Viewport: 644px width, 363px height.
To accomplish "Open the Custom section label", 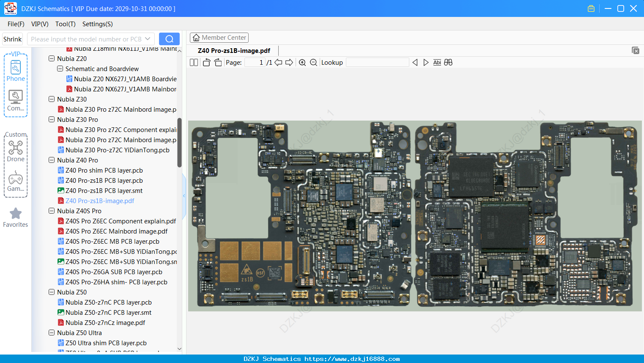I will pyautogui.click(x=16, y=135).
